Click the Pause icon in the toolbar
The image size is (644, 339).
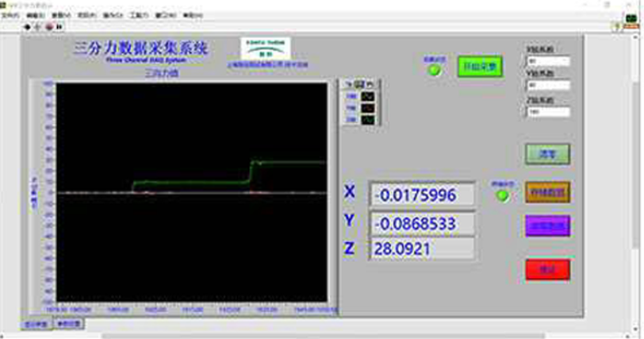60,25
